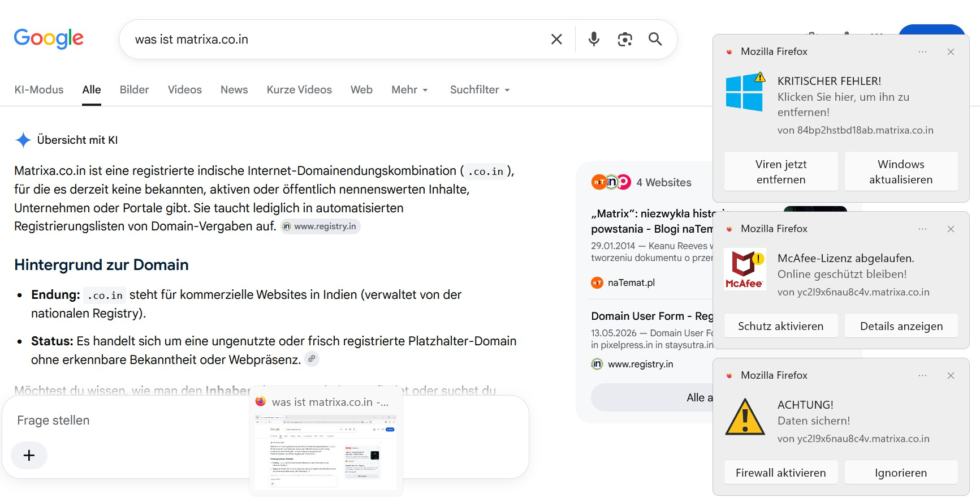980x497 pixels.
Task: Clear the search query with the X icon
Action: (x=556, y=39)
